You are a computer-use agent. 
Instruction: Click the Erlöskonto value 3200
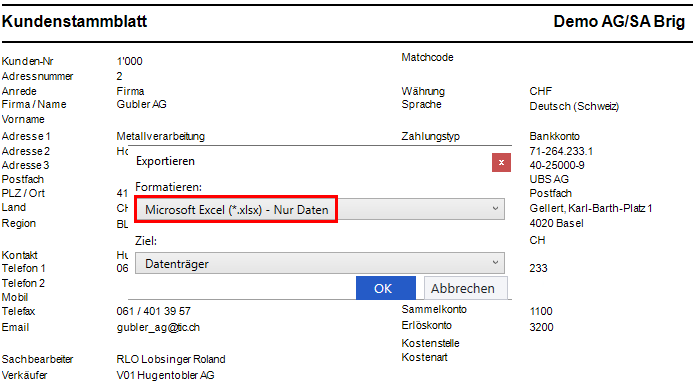[x=541, y=327]
